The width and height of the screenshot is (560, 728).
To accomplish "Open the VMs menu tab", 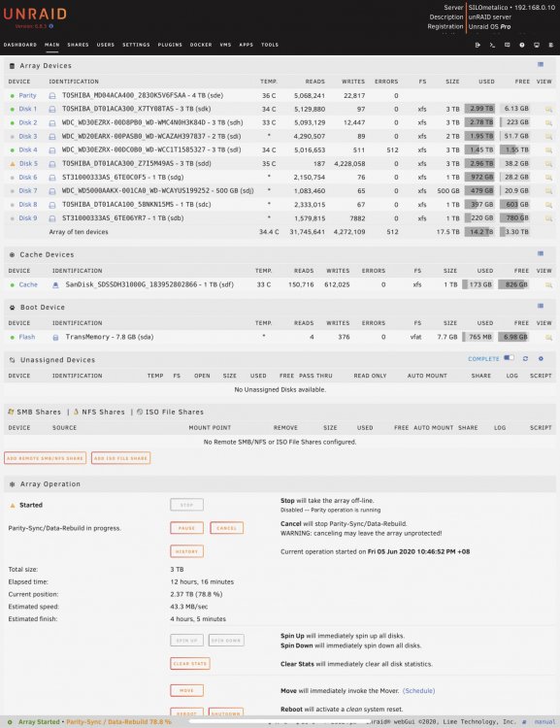I will tap(226, 45).
